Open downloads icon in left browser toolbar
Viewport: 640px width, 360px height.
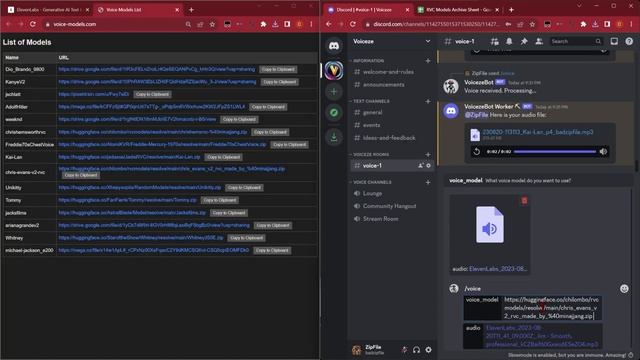click(276, 24)
